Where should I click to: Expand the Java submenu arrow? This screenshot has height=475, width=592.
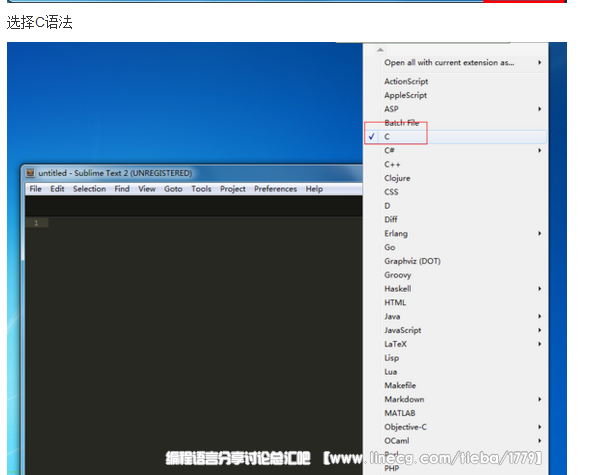pos(540,316)
